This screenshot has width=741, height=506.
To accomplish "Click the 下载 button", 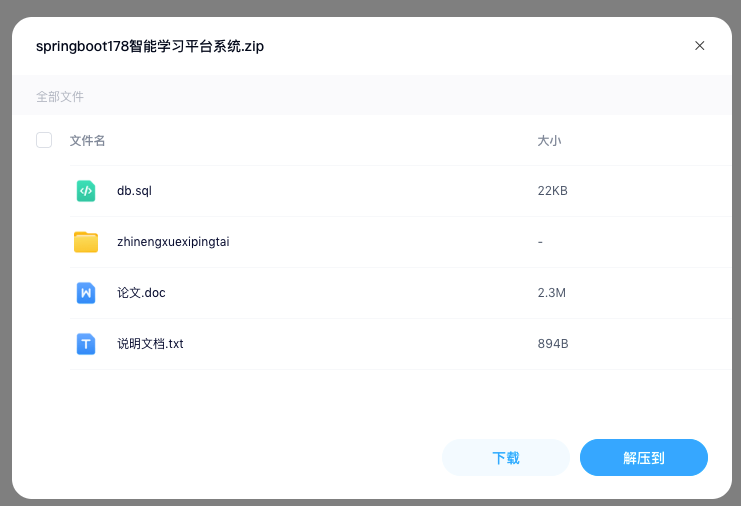I will coord(506,457).
